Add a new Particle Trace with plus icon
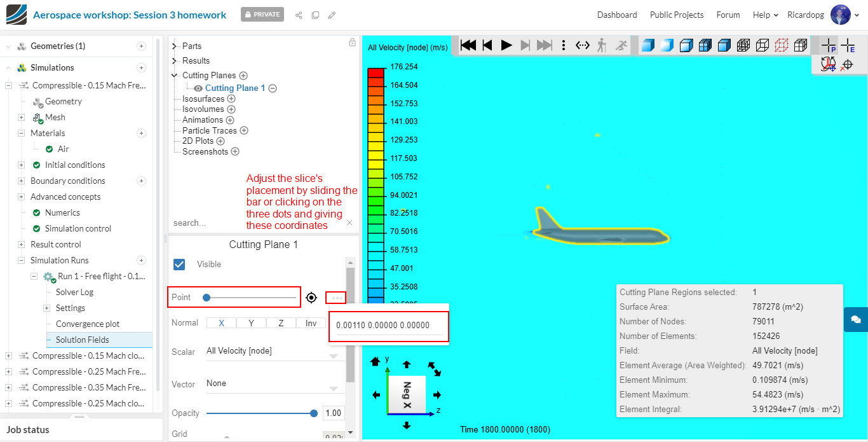The width and height of the screenshot is (868, 442). [243, 130]
